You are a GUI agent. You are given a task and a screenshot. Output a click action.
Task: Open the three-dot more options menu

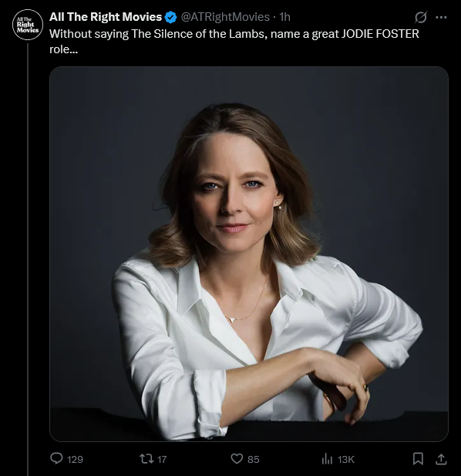click(x=441, y=17)
